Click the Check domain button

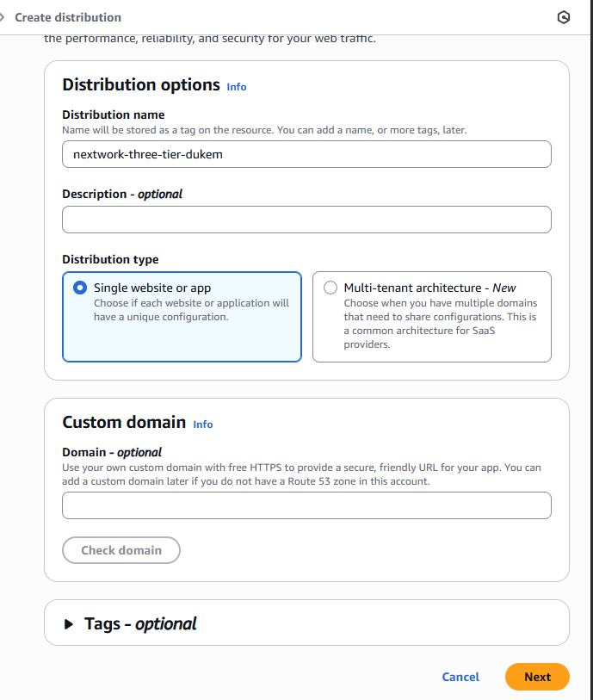pos(120,550)
